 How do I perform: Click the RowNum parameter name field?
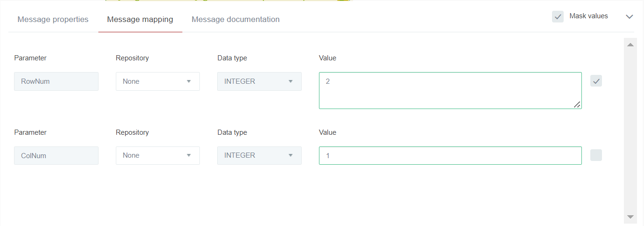coord(56,81)
